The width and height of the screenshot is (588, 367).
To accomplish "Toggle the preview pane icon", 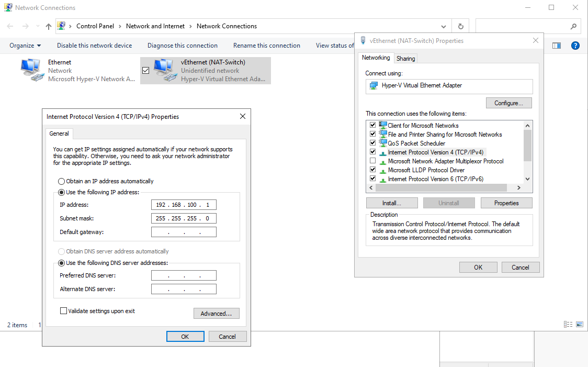I will pos(557,46).
